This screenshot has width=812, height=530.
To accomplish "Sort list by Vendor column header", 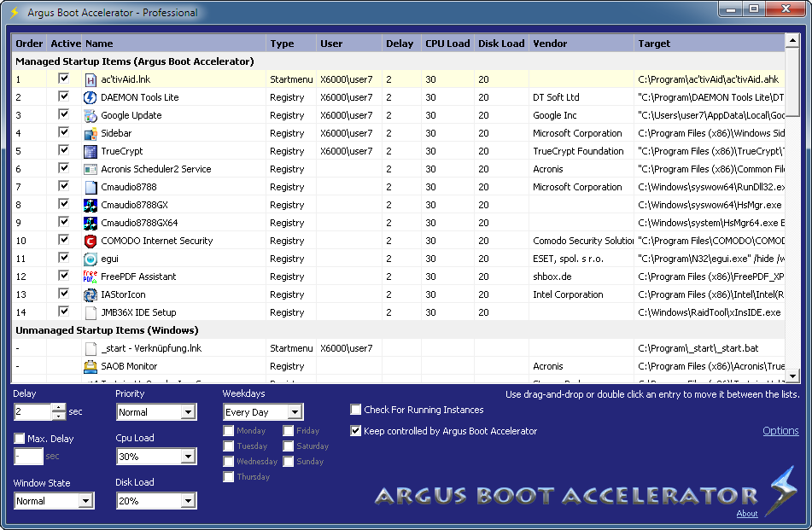I will [581, 44].
